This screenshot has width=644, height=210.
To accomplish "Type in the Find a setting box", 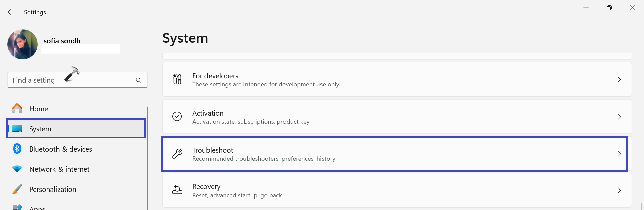I will point(71,80).
